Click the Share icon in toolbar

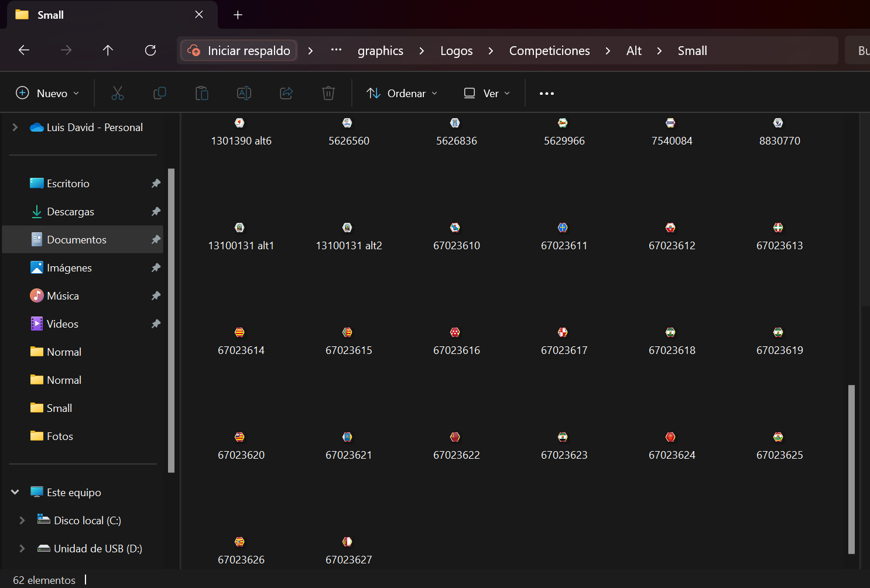pyautogui.click(x=286, y=93)
